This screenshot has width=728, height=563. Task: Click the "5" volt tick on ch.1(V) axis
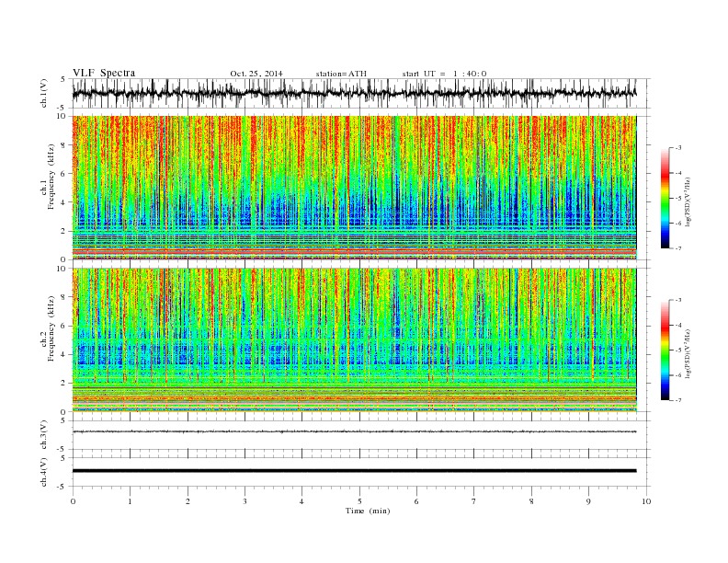63,79
